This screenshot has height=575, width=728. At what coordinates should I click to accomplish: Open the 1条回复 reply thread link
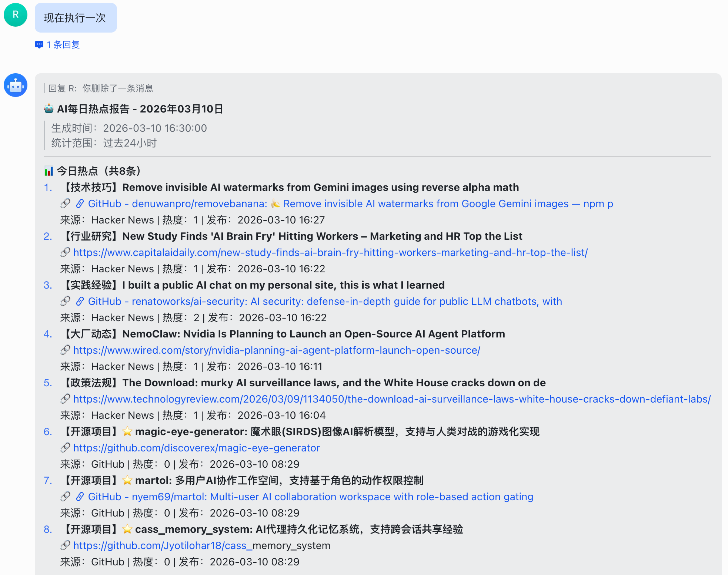(x=63, y=45)
